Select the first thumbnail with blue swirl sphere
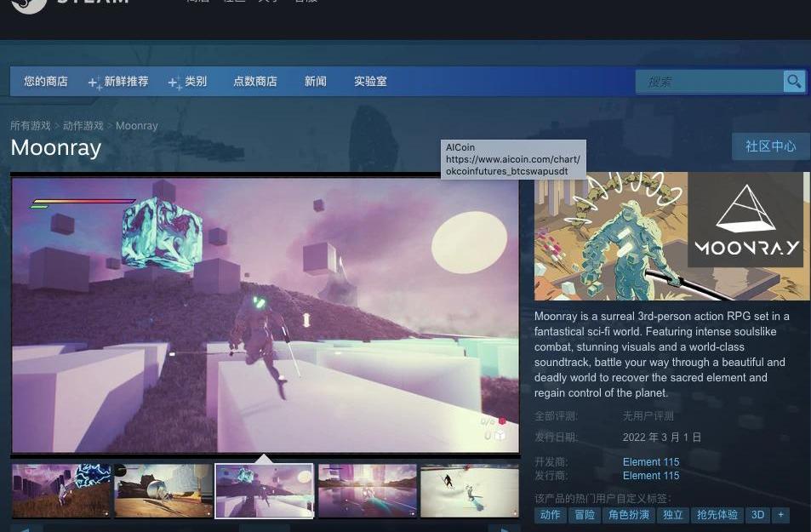 tap(61, 490)
